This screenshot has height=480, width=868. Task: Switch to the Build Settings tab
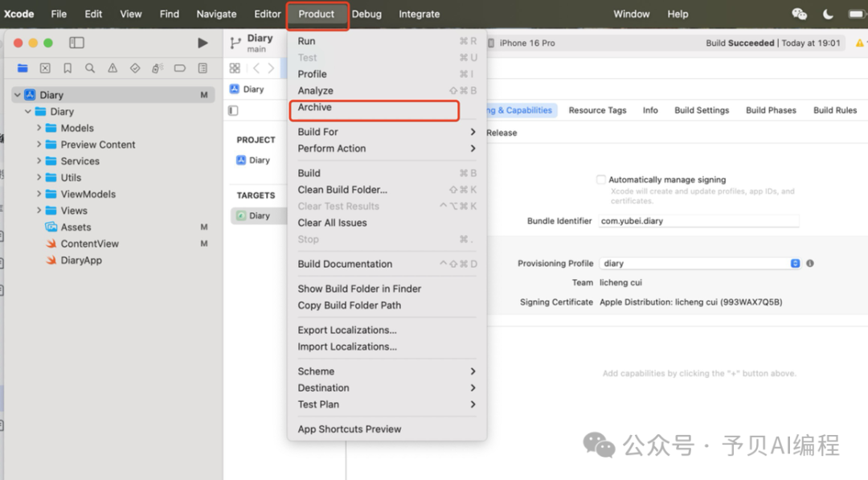[x=702, y=110]
